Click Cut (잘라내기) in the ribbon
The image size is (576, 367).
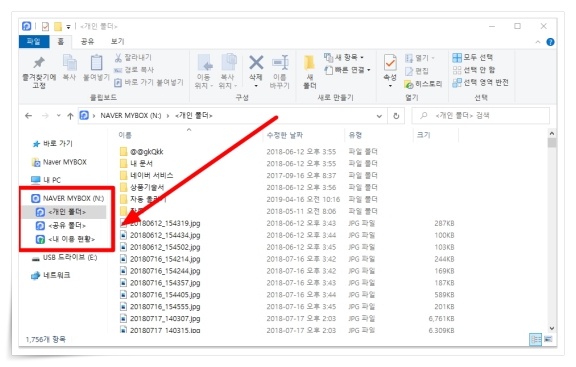point(133,57)
